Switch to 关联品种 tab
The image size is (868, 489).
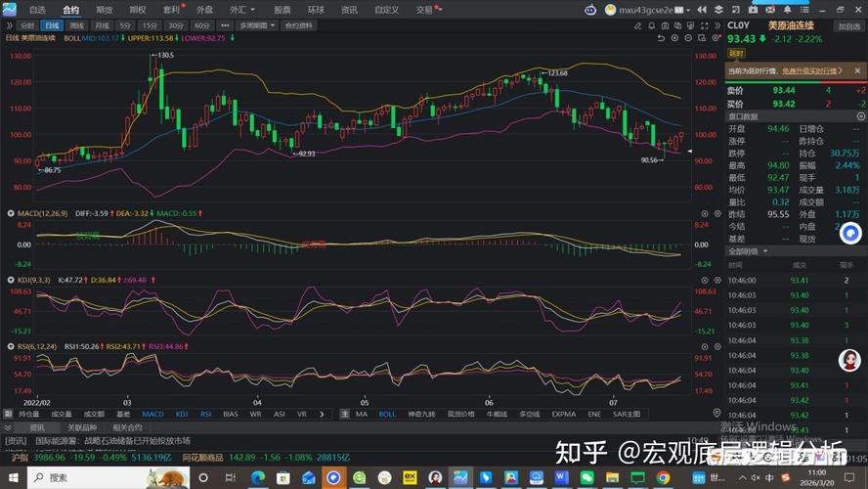(82, 427)
